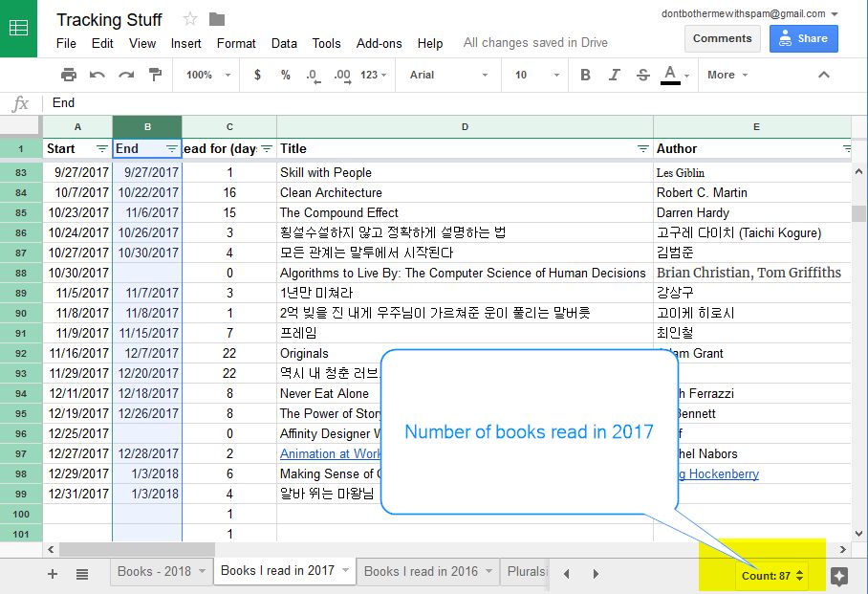The image size is (868, 594).
Task: Add a new sheet with plus icon
Action: tap(53, 574)
